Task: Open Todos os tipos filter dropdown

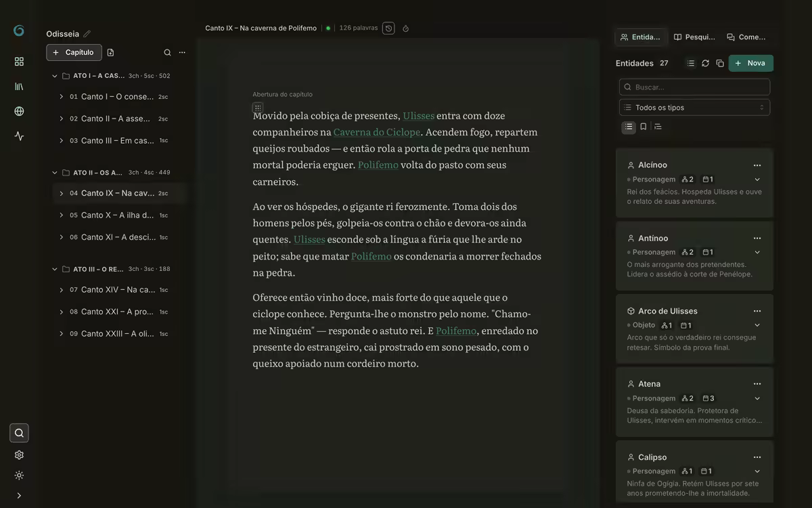Action: [694, 108]
